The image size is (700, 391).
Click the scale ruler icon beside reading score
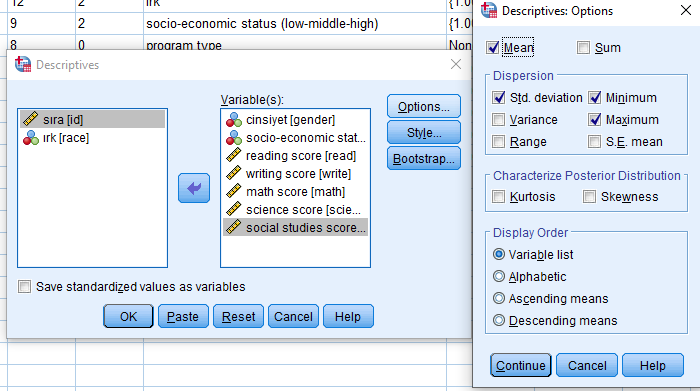coord(233,155)
